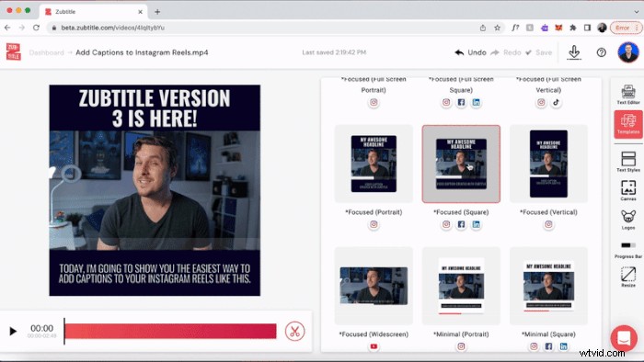Click LinkedIn icon under Minimal (Square)
Screen dimensions: 644x362
click(x=563, y=346)
